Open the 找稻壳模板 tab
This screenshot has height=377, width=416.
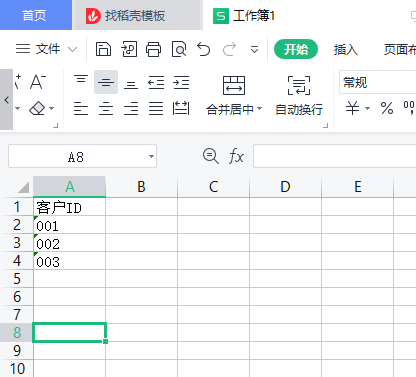[x=137, y=15]
